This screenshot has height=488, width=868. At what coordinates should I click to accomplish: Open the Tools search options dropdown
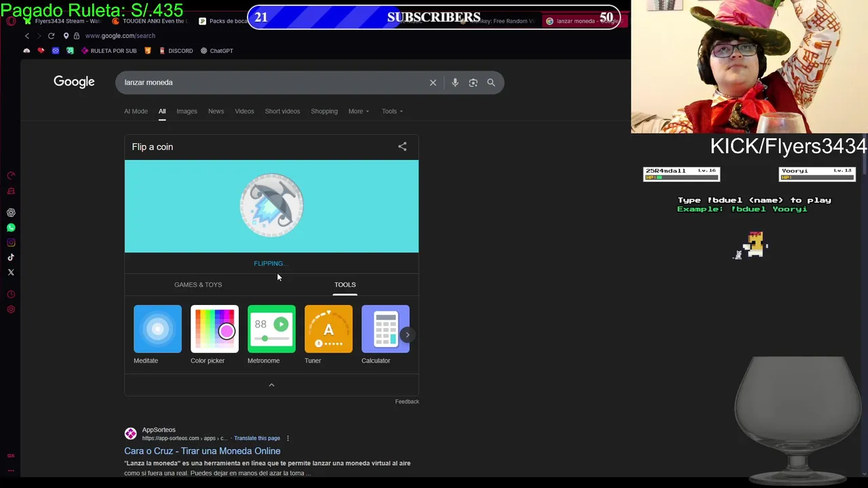[392, 111]
